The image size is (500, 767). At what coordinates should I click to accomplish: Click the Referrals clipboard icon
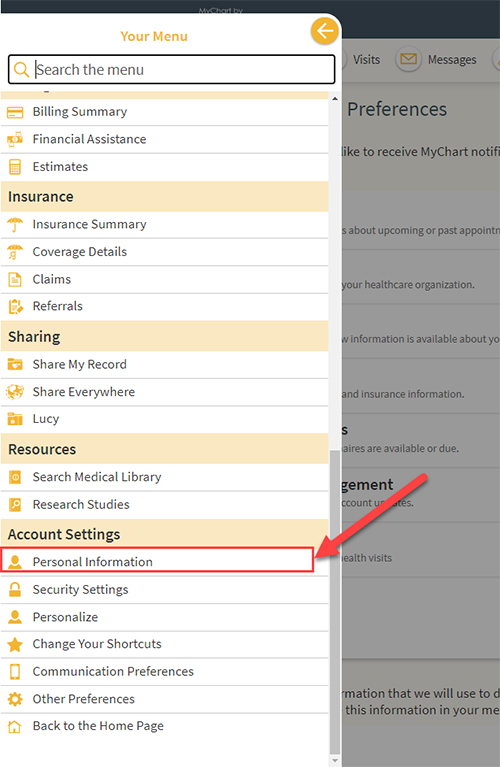(16, 306)
